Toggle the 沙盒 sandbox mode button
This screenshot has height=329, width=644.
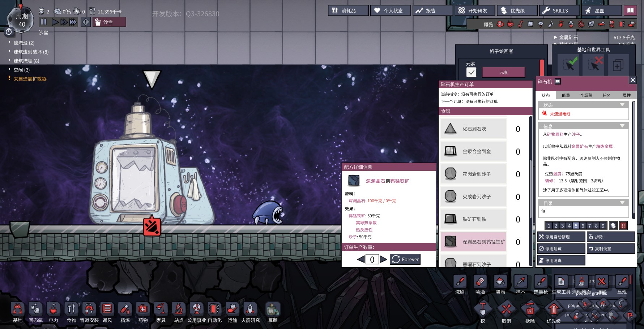[109, 22]
